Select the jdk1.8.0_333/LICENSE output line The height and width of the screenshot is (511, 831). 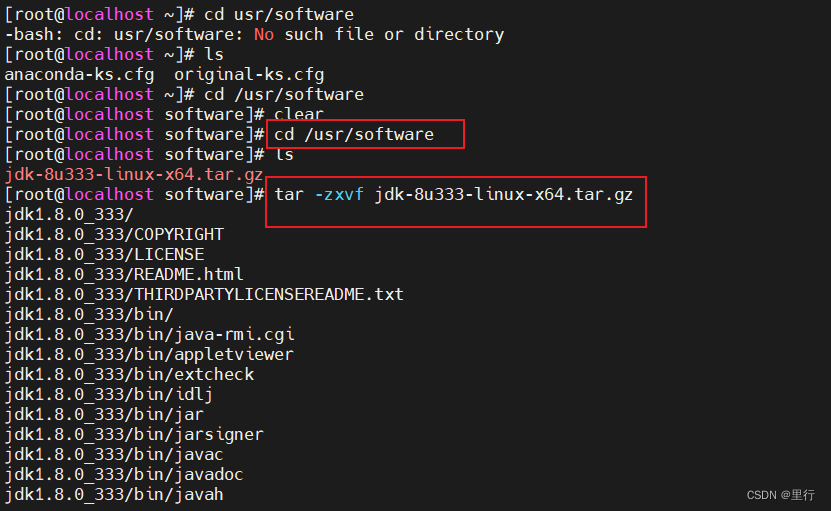(104, 254)
